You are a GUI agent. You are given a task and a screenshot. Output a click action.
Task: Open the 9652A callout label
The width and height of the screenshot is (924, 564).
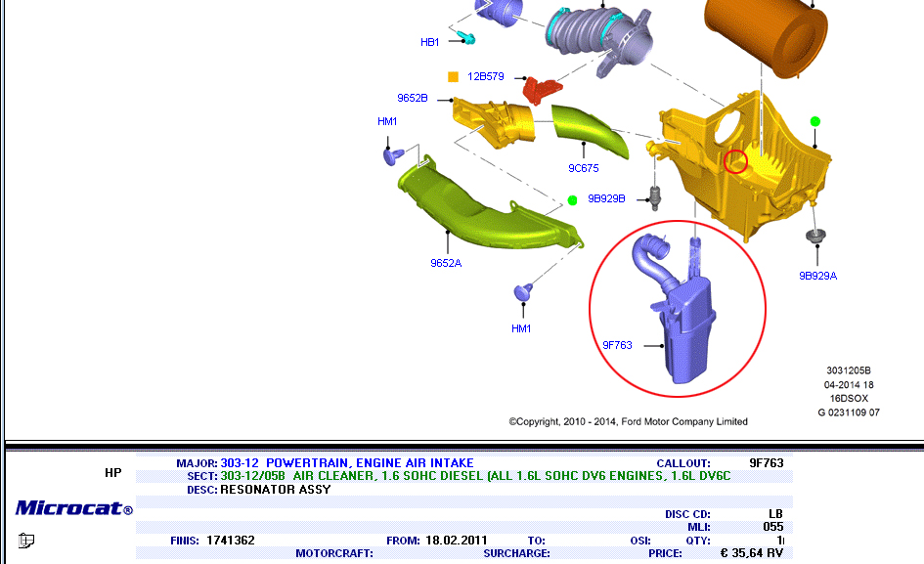click(446, 262)
